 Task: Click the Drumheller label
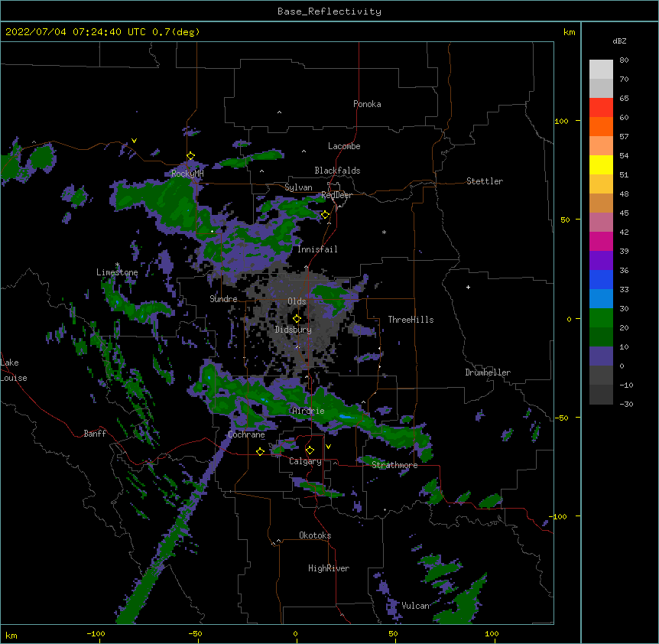[488, 372]
